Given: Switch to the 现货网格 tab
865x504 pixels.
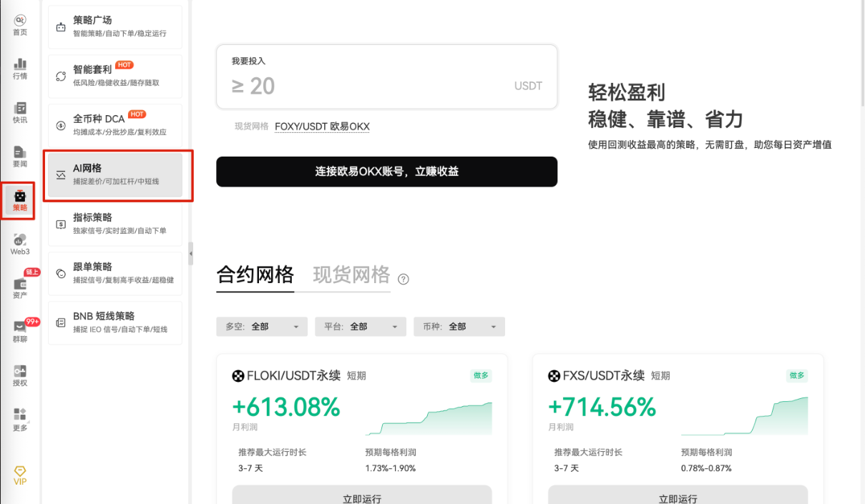Looking at the screenshot, I should 351,275.
